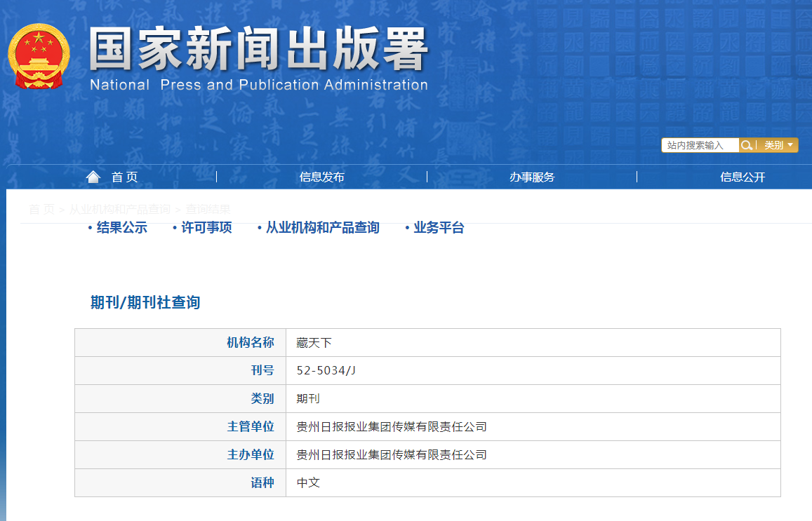Click 从业机构和产品查询 in the breadcrumb
The width and height of the screenshot is (812, 521).
tap(120, 209)
